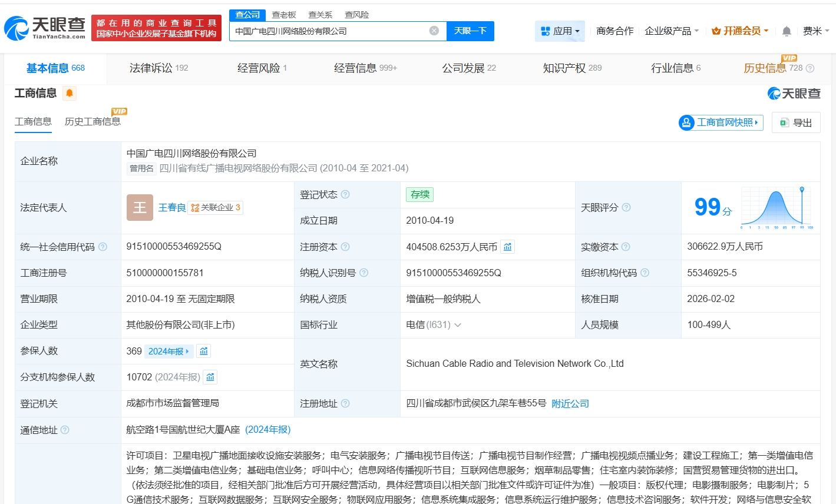This screenshot has height=504, width=836.
Task: Open the 应用 dropdown menu
Action: click(560, 31)
